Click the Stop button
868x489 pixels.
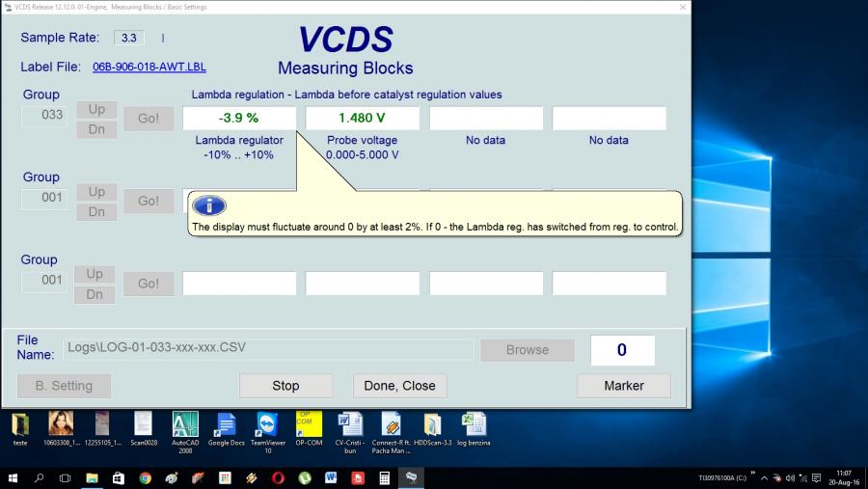point(285,386)
